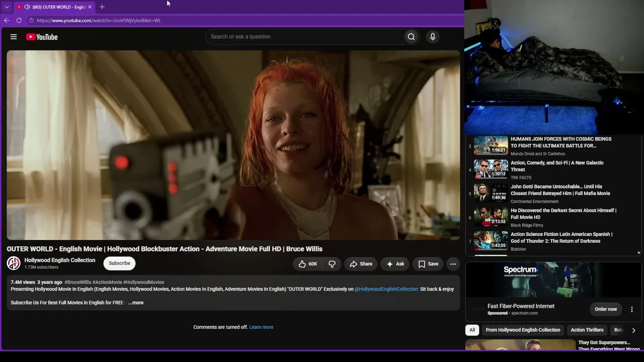Subscribe to Hollywood English Collection
The height and width of the screenshot is (362, 644).
(x=119, y=263)
